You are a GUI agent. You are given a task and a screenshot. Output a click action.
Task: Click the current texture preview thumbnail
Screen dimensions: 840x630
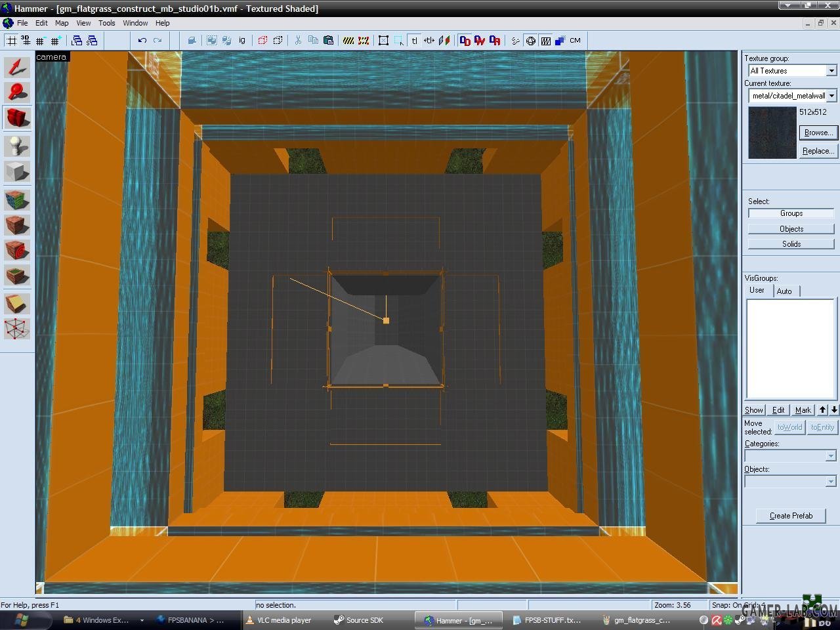coord(772,133)
